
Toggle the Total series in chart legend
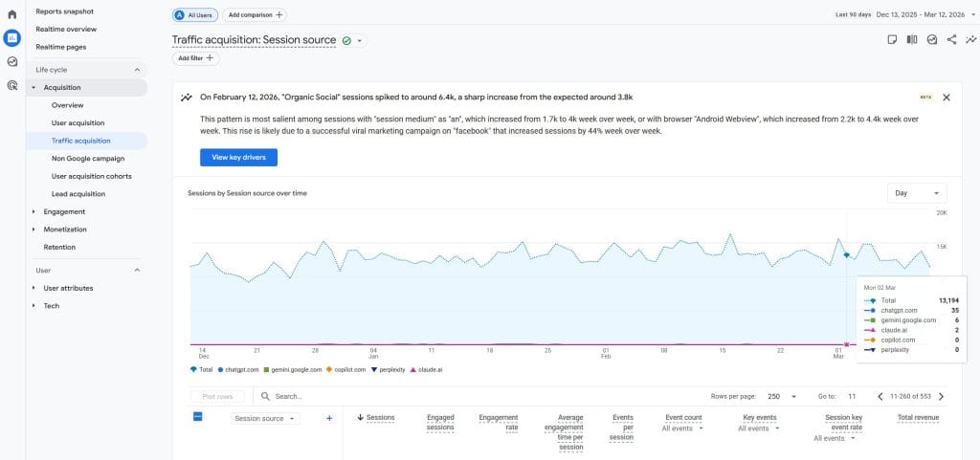(201, 369)
